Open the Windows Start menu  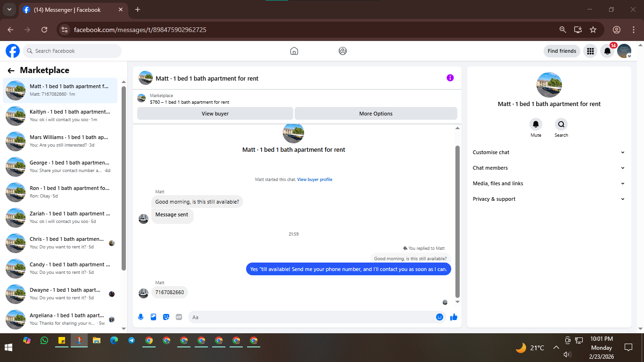pos(8,348)
